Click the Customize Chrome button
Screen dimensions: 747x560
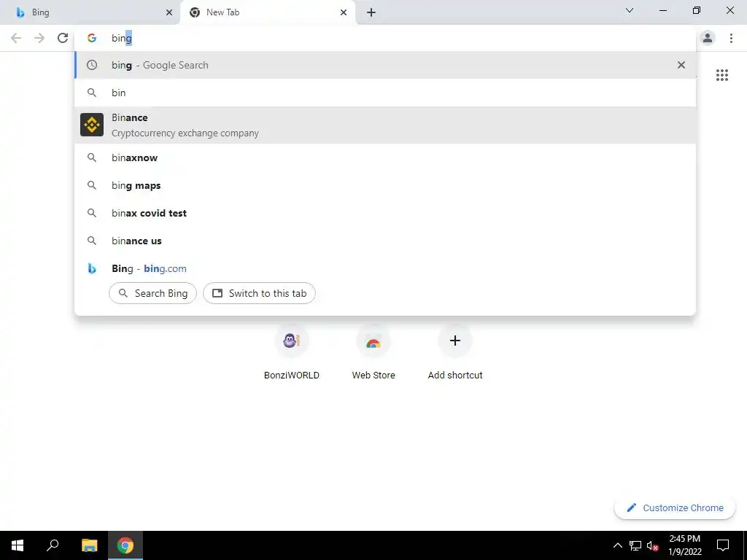point(675,507)
